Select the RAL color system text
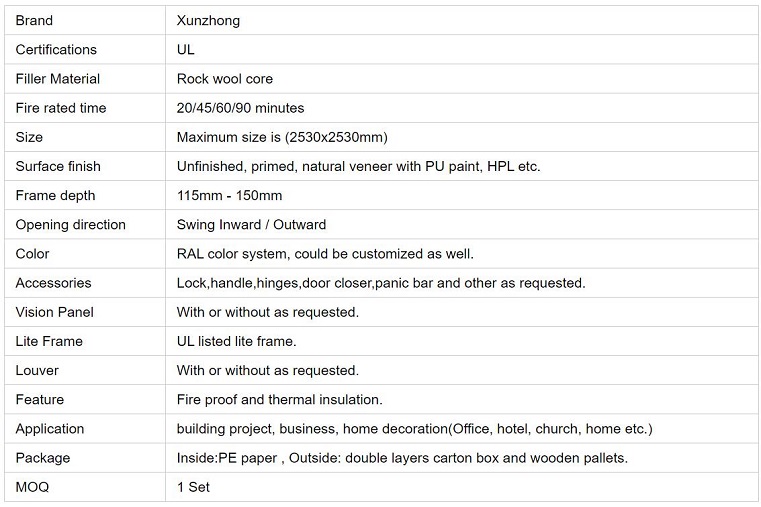 [325, 254]
